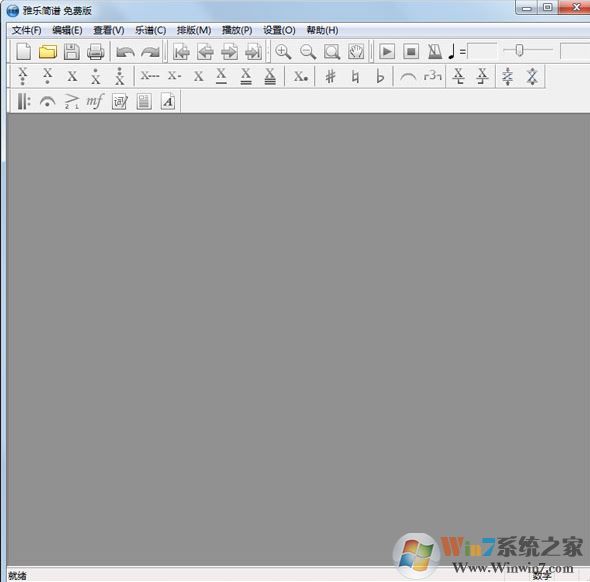This screenshot has width=590, height=582.
Task: Open the 乐谱(C) menu
Action: coord(151,30)
